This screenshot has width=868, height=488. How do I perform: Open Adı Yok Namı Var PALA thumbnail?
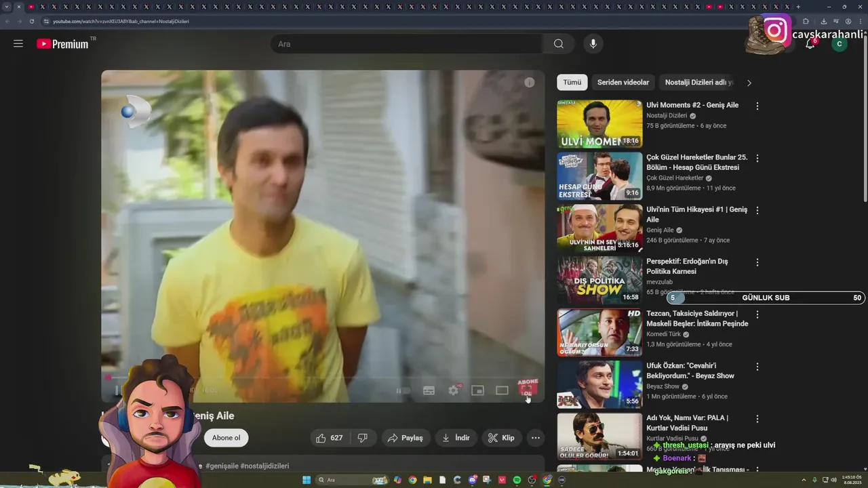point(599,437)
